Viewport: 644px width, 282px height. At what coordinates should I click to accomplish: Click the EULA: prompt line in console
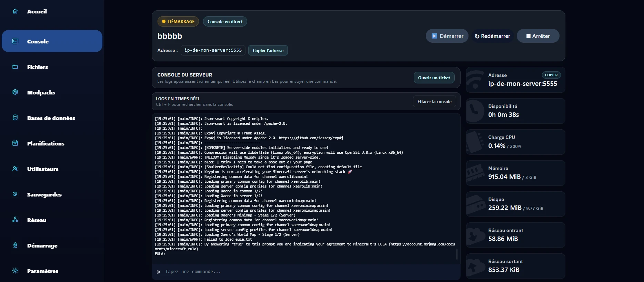coord(160,254)
